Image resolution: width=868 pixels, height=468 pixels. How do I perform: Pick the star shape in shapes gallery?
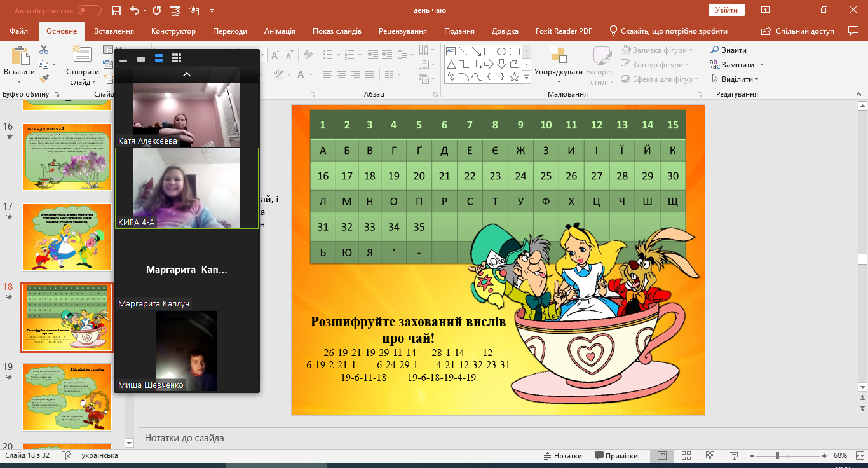point(515,77)
